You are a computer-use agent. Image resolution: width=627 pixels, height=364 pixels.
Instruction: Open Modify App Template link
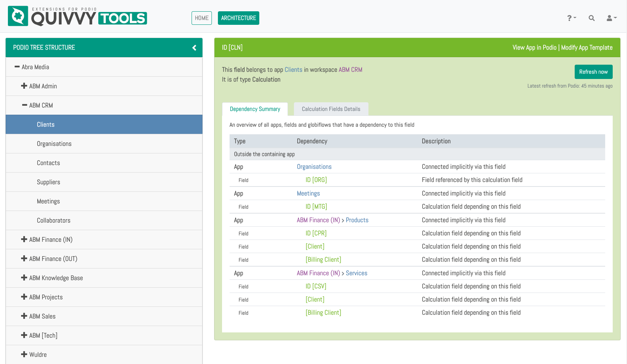pyautogui.click(x=587, y=48)
